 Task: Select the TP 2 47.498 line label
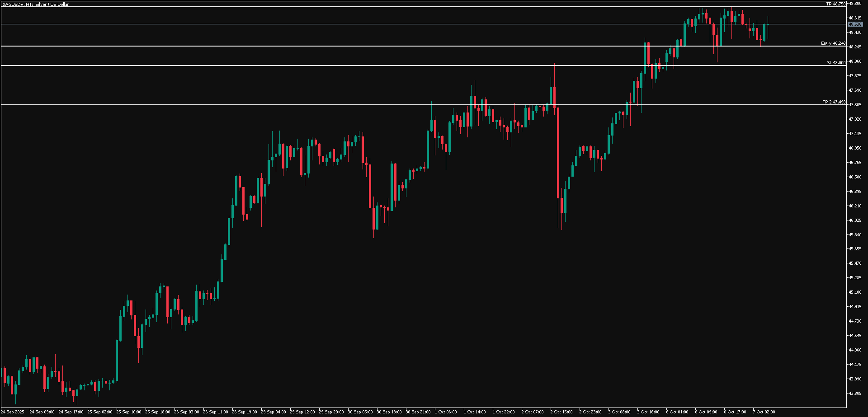point(834,102)
